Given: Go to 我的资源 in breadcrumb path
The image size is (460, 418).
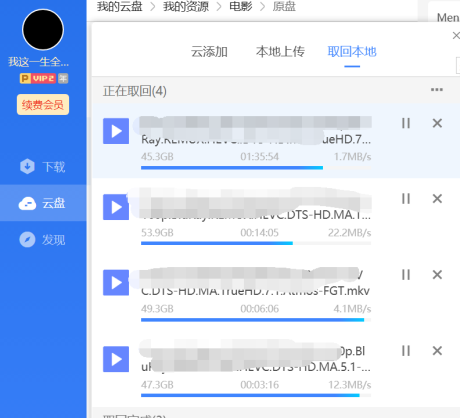Looking at the screenshot, I should [x=186, y=6].
